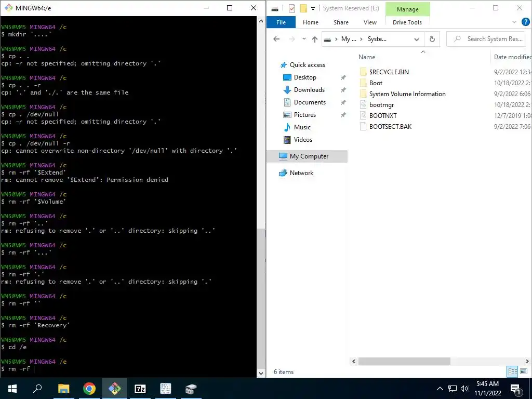The width and height of the screenshot is (532, 399).
Task: Open the notification center icon
Action: tap(515, 389)
